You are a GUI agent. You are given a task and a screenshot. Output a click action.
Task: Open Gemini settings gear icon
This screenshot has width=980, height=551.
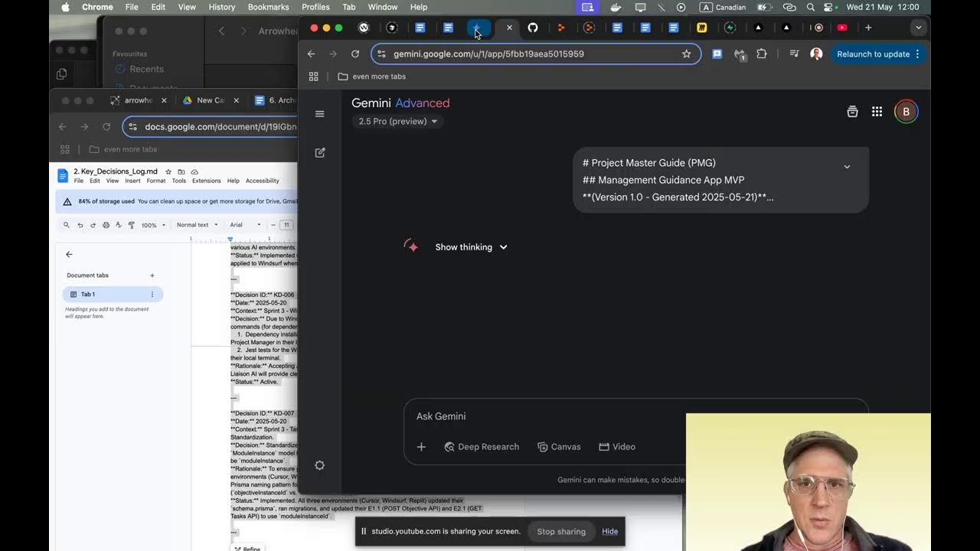319,465
